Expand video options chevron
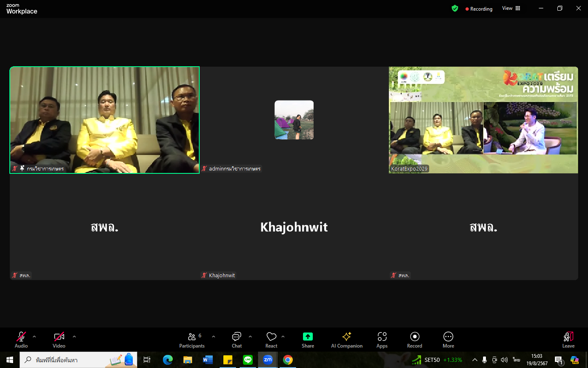The image size is (588, 368). pos(74,337)
